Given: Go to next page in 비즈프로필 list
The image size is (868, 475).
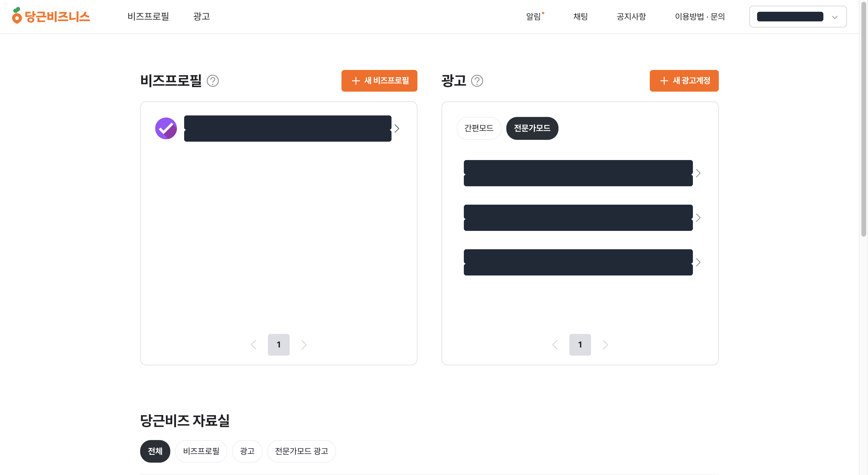Looking at the screenshot, I should click(x=304, y=344).
